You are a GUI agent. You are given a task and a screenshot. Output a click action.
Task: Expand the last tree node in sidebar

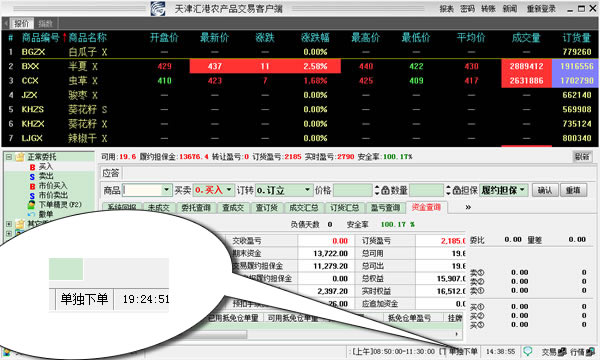point(9,233)
